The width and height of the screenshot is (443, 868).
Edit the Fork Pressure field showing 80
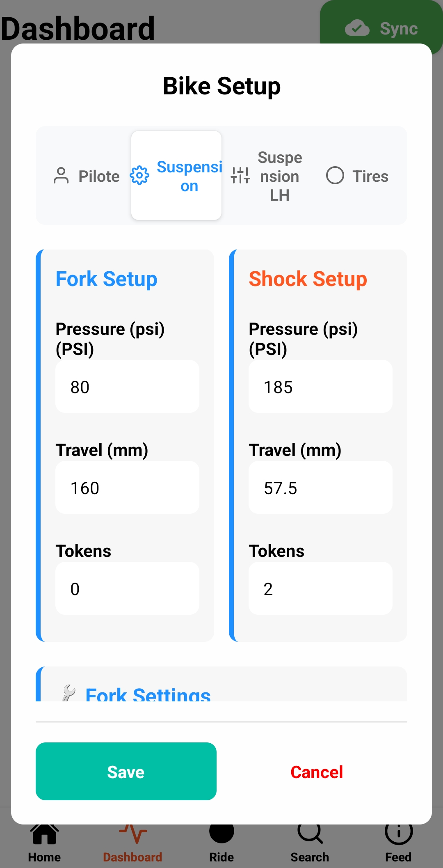pos(127,387)
